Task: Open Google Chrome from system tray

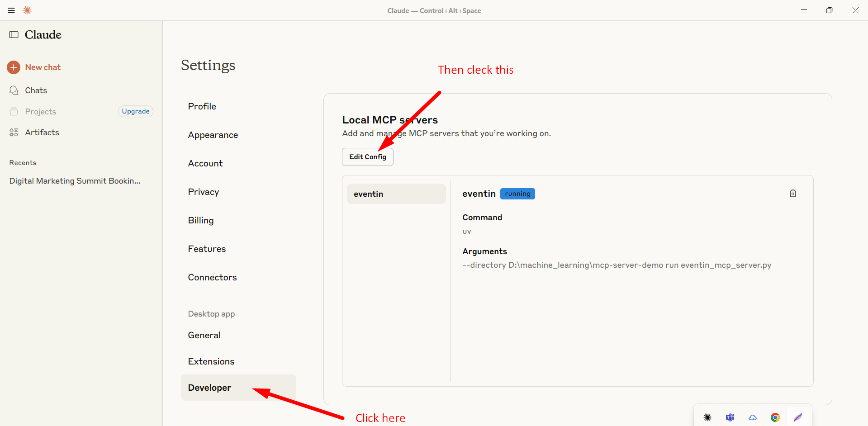Action: click(775, 417)
